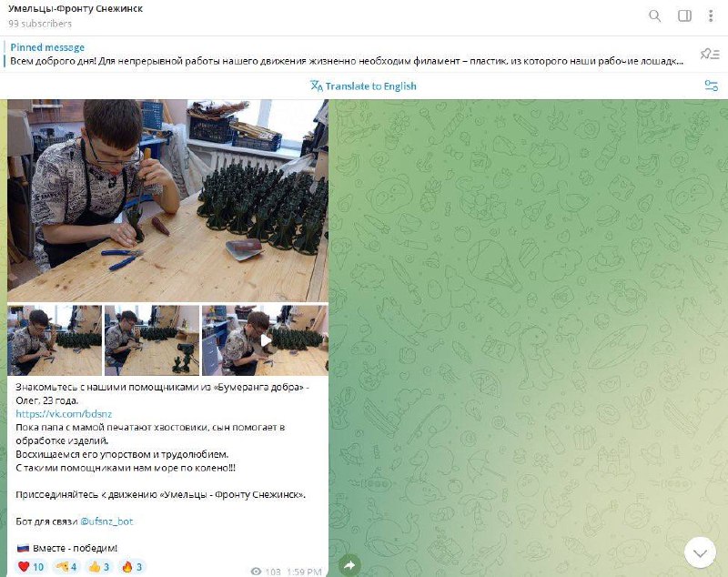Open the channel search magnifier icon

(654, 15)
